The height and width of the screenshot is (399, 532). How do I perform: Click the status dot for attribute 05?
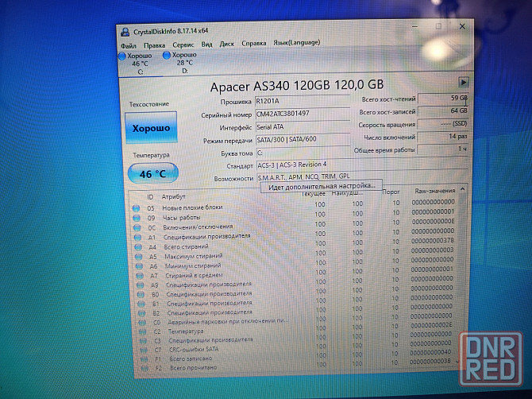click(x=137, y=208)
